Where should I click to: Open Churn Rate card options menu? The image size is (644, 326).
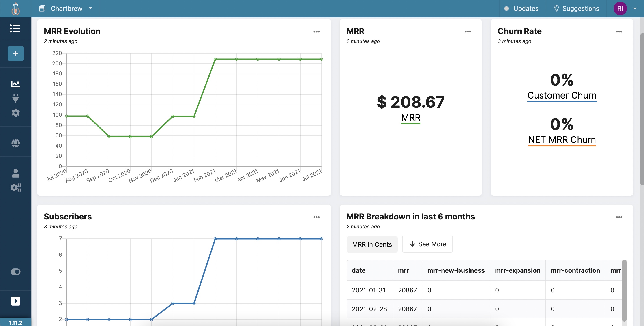(x=619, y=32)
